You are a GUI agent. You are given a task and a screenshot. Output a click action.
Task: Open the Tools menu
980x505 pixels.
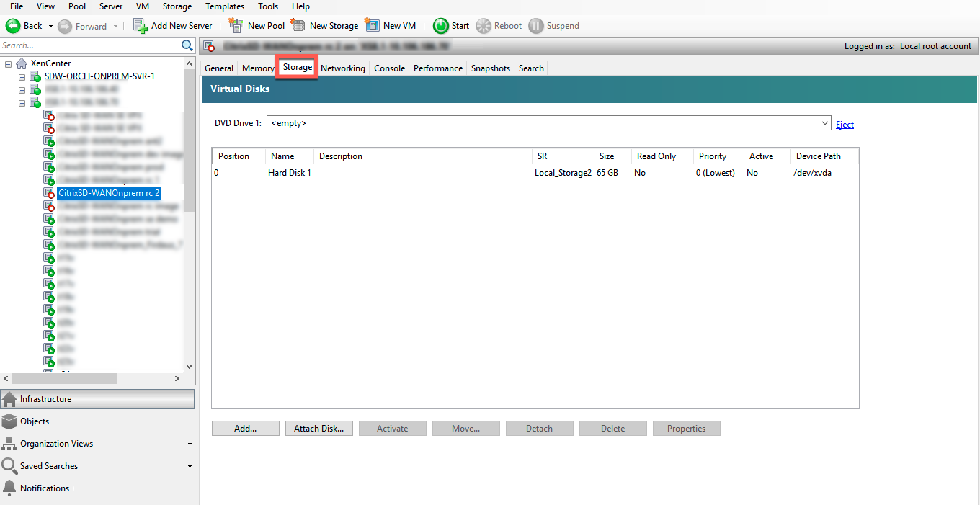click(268, 6)
